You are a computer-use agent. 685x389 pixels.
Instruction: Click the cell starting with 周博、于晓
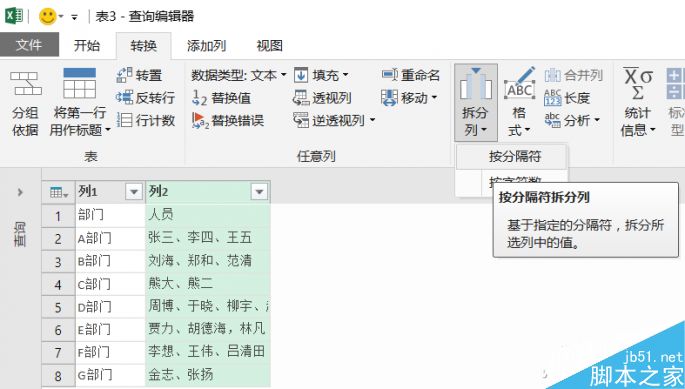208,307
